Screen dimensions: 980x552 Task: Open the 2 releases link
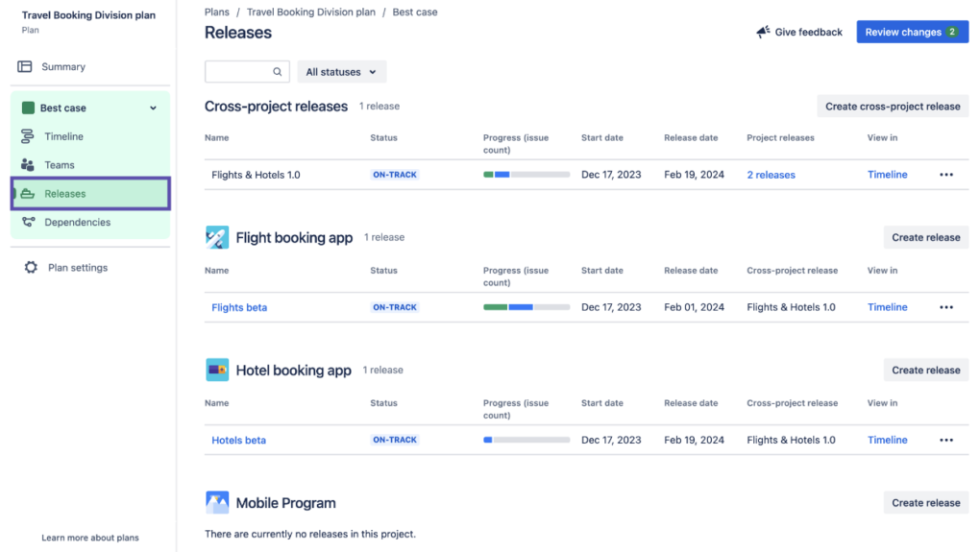[x=771, y=175]
